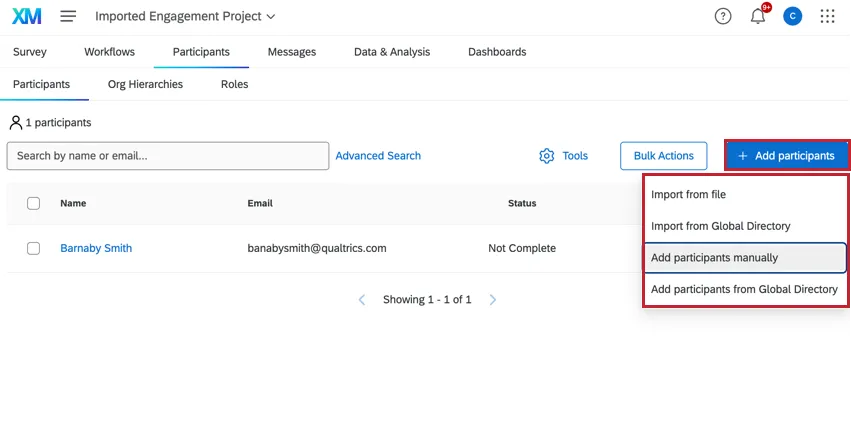851x425 pixels.
Task: Open the notifications bell
Action: pyautogui.click(x=758, y=16)
